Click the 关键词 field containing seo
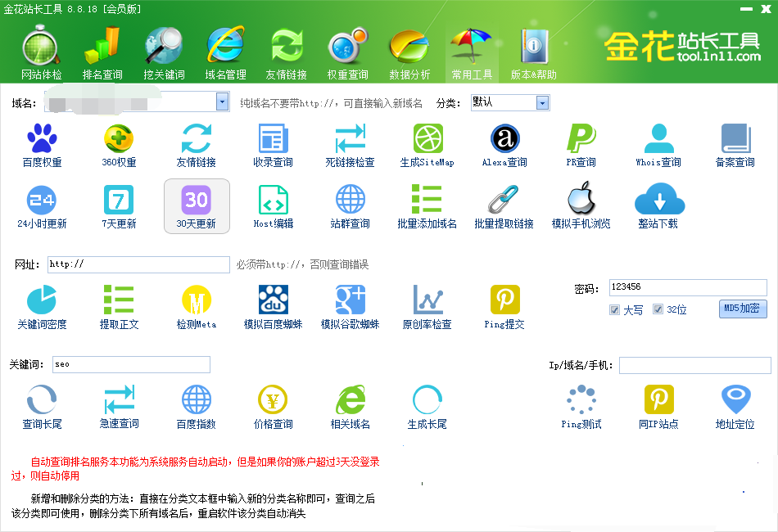Viewport: 778px width, 532px height. click(132, 364)
